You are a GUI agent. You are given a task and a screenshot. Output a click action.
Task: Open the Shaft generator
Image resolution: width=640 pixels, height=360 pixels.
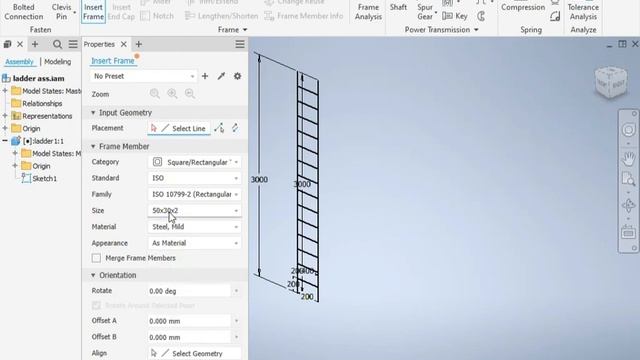coord(398,7)
